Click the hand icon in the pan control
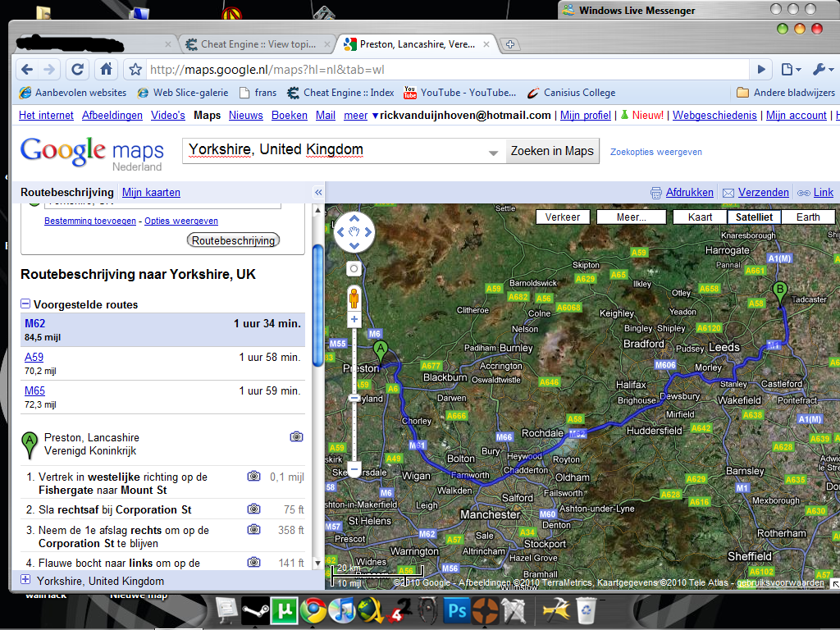Image resolution: width=840 pixels, height=630 pixels. click(354, 231)
